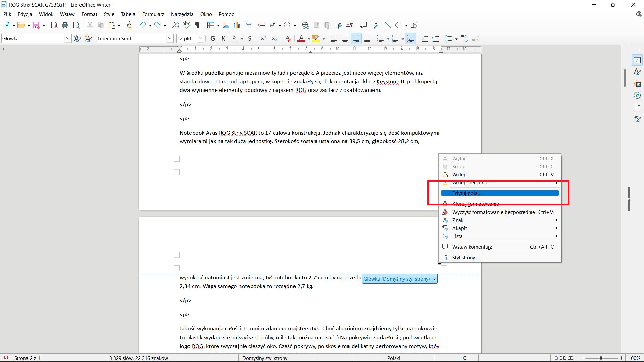Choose 'Styl strony...' from the context menu
Screen dimensions: 644x362
click(x=465, y=257)
